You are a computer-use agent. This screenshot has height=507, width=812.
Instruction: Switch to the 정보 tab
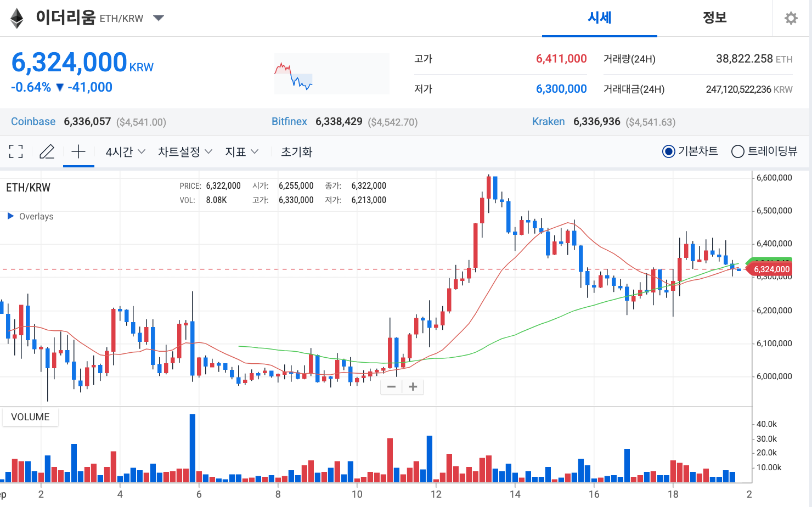(714, 18)
